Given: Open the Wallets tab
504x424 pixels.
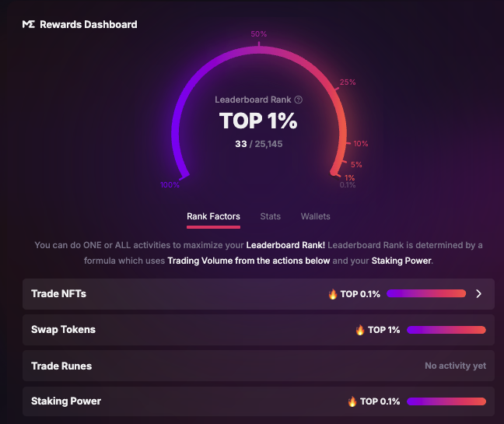Looking at the screenshot, I should coord(315,216).
